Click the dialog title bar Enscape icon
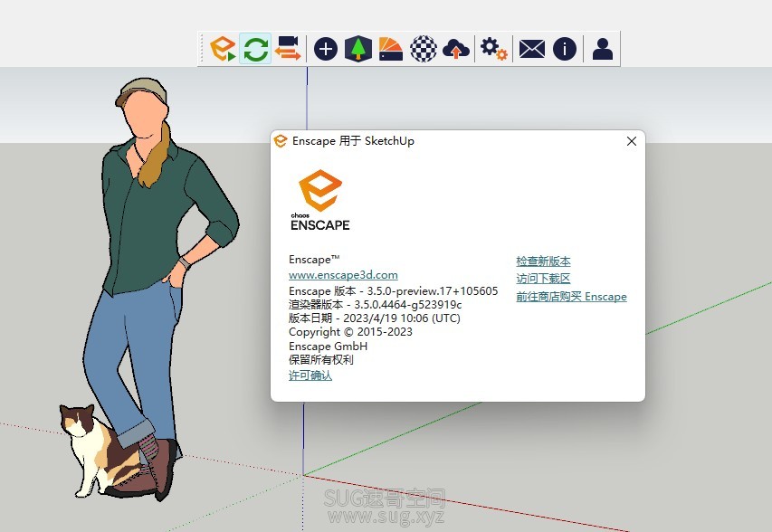The height and width of the screenshot is (532, 772). pyautogui.click(x=281, y=141)
